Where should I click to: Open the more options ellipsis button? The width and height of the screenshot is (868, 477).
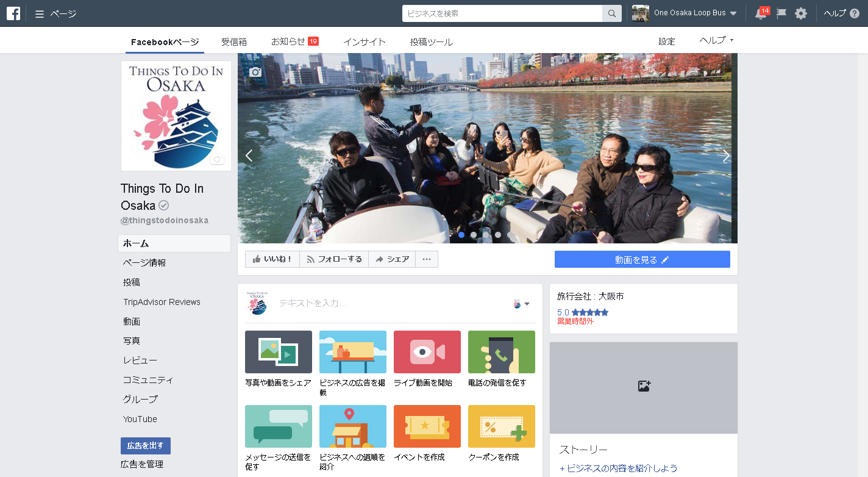point(427,259)
